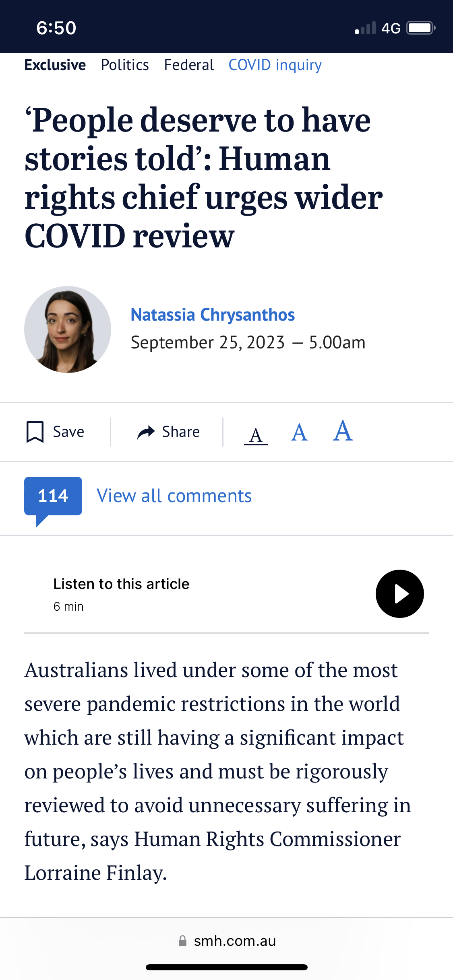The height and width of the screenshot is (980, 453).
Task: Tap the Share arrow icon
Action: coord(146,432)
